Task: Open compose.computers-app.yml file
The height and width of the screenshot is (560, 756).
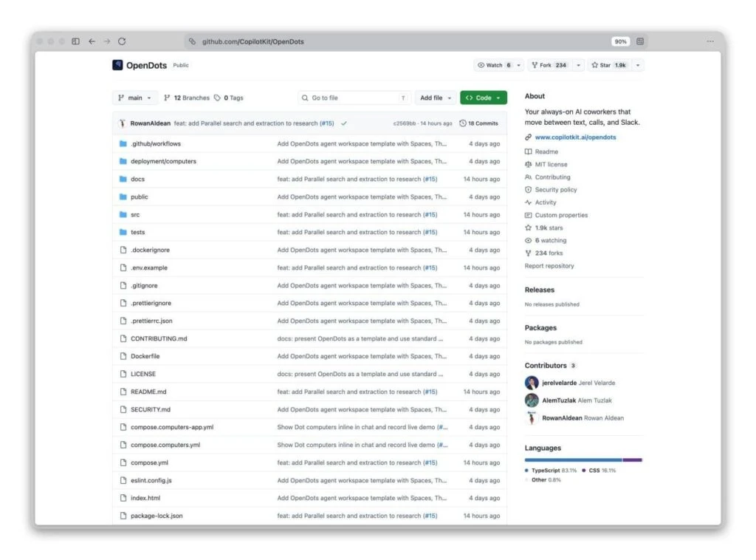Action: click(172, 427)
